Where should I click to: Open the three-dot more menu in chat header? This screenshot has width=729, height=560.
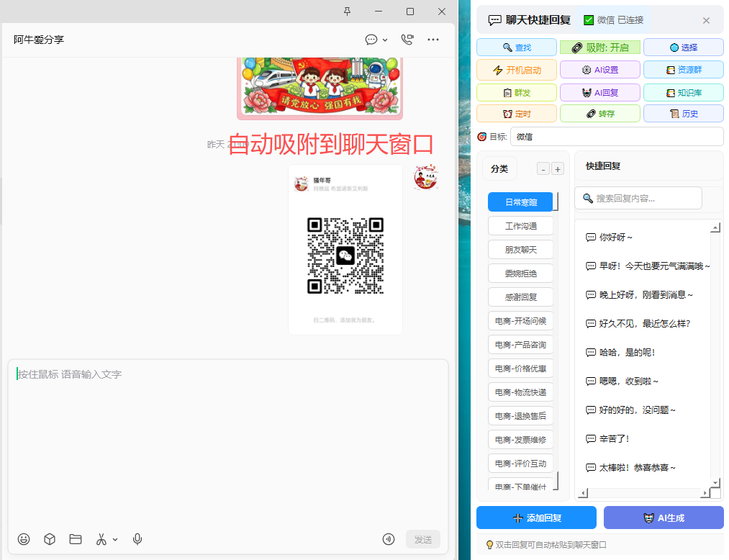(x=433, y=40)
